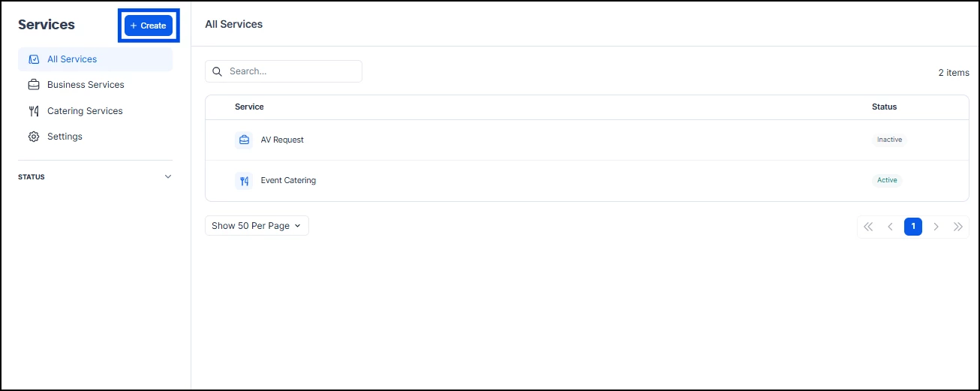Click the Service column header

pyautogui.click(x=249, y=107)
